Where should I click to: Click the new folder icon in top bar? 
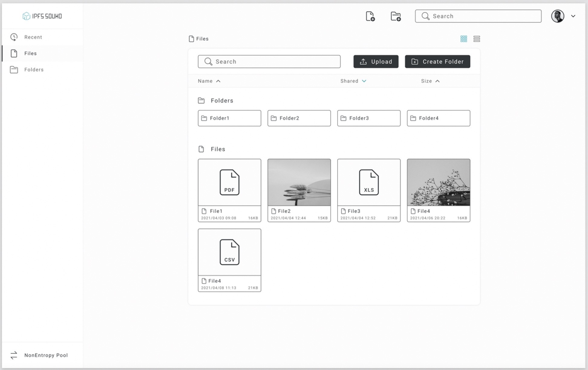(396, 16)
